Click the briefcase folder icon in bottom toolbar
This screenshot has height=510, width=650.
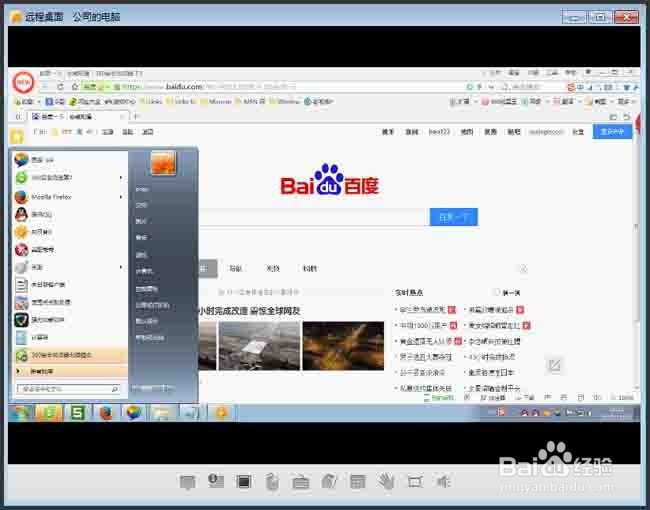pos(301,482)
